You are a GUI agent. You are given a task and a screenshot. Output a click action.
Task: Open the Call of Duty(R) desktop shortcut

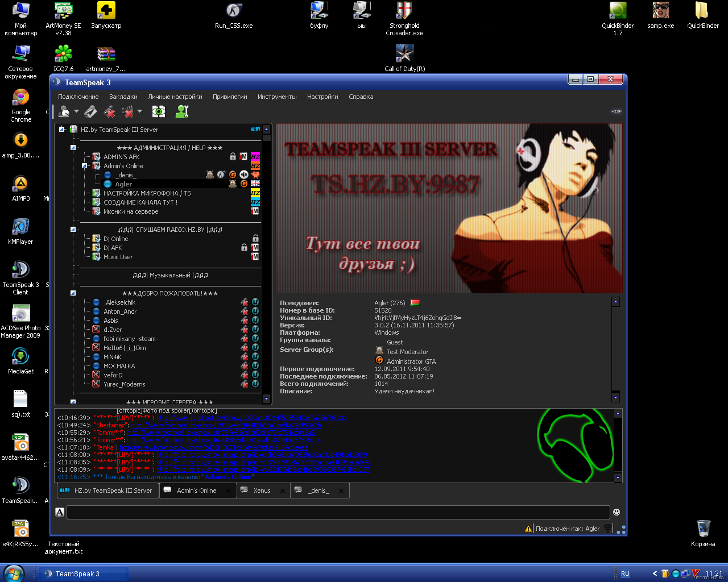404,59
